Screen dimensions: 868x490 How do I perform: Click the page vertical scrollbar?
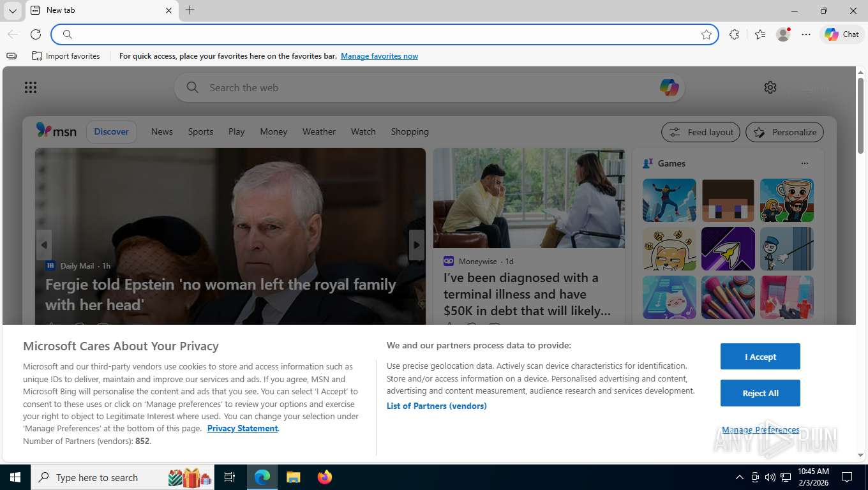pos(860,116)
